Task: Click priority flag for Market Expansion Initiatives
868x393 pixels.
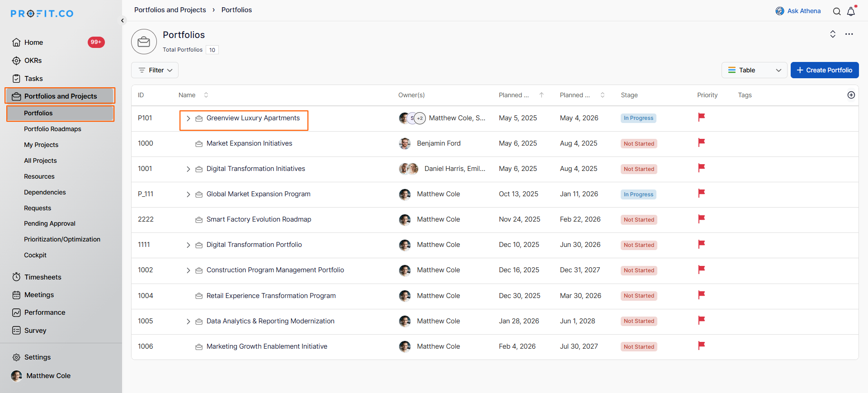Action: click(x=701, y=143)
